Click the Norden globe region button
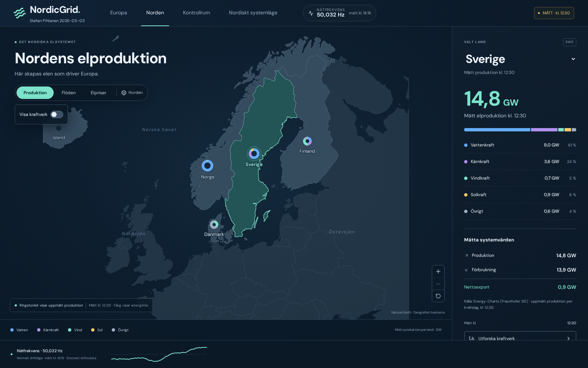Image resolution: width=588 pixels, height=368 pixels. [132, 93]
